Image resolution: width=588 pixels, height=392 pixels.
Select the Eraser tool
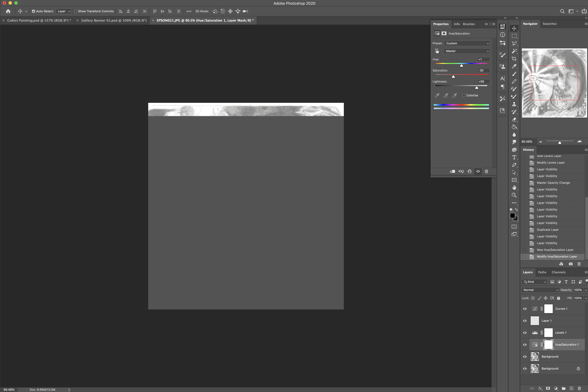point(514,119)
